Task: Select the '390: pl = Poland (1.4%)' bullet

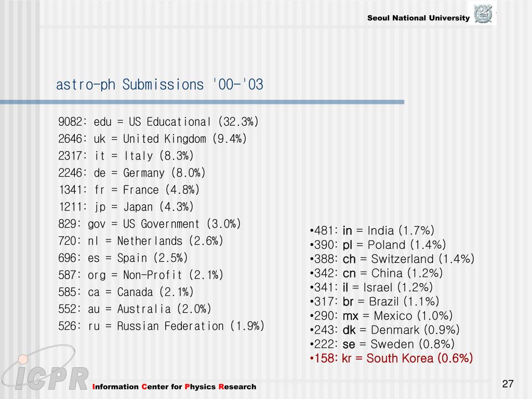Action: pos(378,245)
